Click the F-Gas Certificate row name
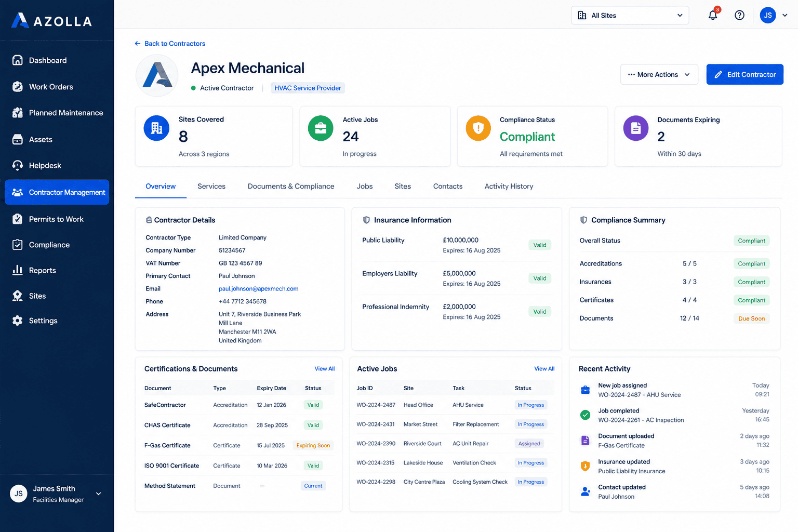This screenshot has height=532, width=798. click(167, 445)
